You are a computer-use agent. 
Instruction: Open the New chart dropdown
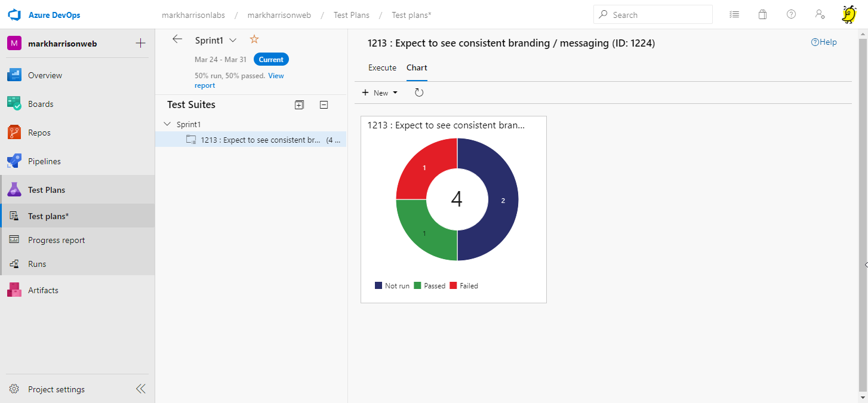coord(380,93)
